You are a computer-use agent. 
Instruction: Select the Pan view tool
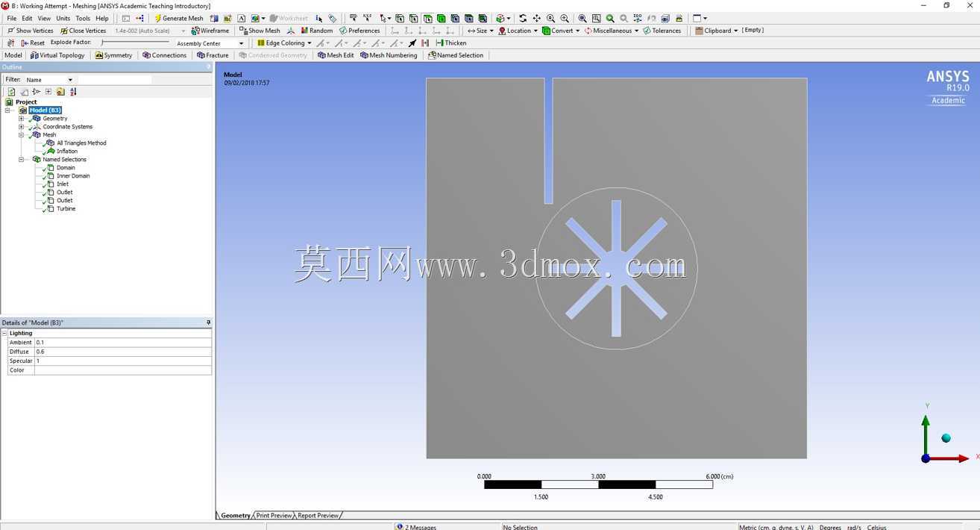tap(536, 18)
